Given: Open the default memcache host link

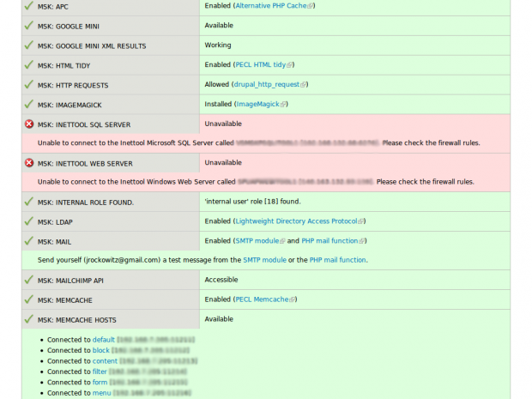Looking at the screenshot, I should (104, 340).
